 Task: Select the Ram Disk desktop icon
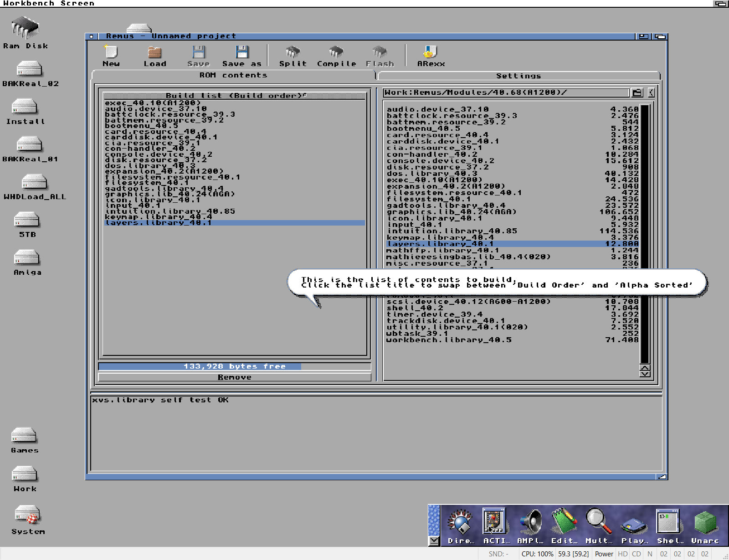[25, 32]
